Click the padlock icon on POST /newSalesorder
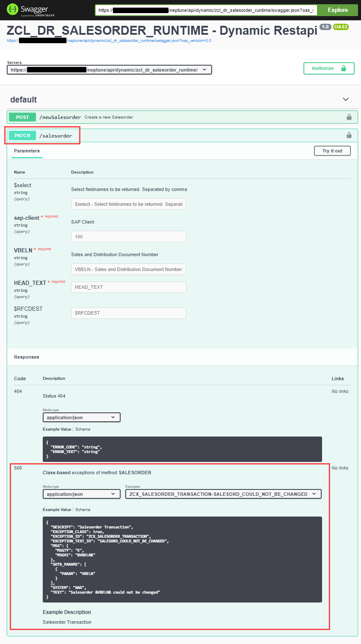 (349, 117)
